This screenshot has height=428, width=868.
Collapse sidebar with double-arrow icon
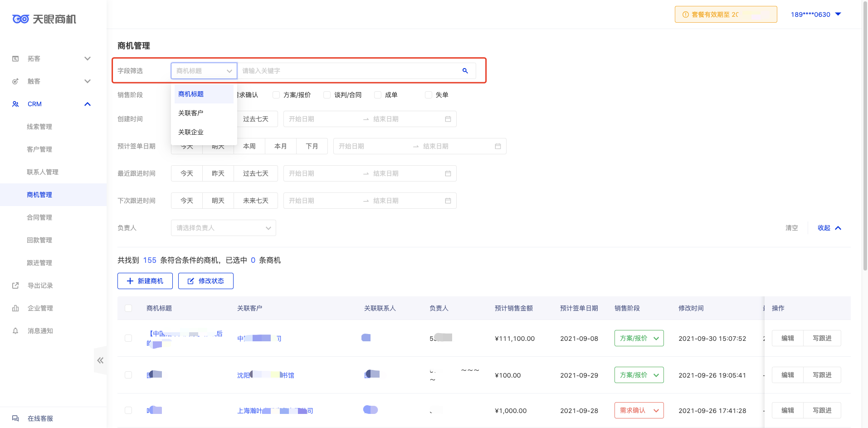click(x=100, y=360)
